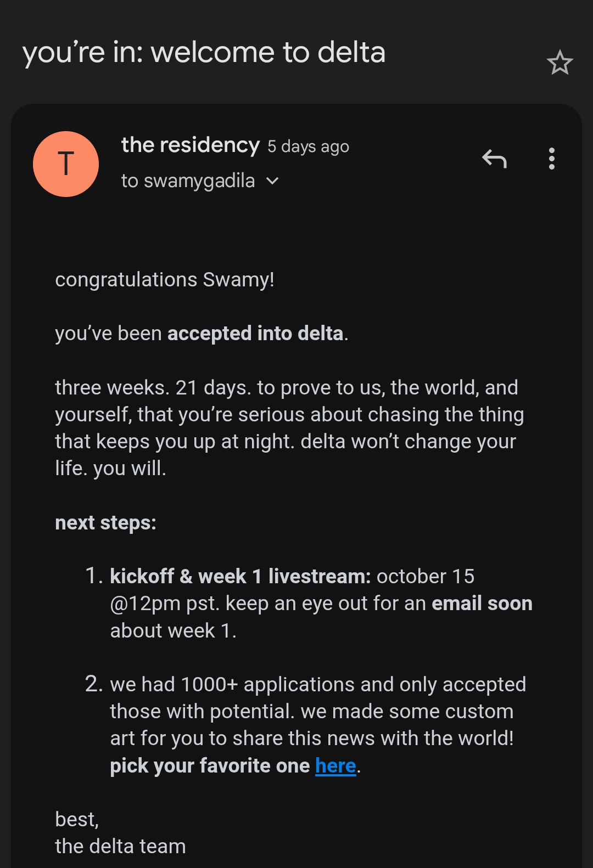Screen dimensions: 593x868
Task: Expand recipient details chevron next to swamygadila
Action: [x=272, y=181]
